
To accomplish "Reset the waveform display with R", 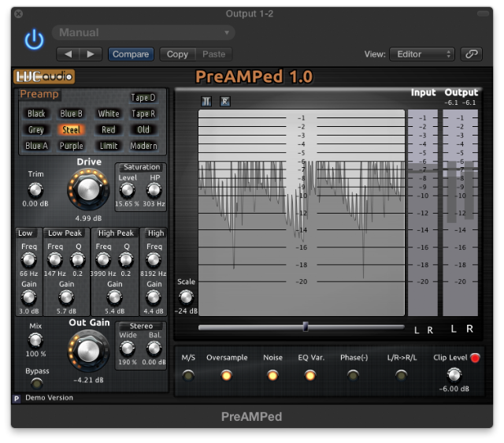I will 225,102.
